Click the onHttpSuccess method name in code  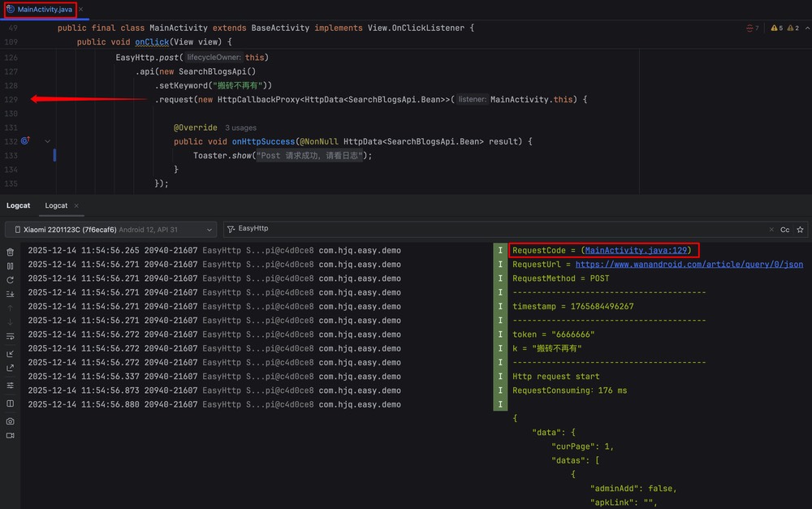(263, 141)
